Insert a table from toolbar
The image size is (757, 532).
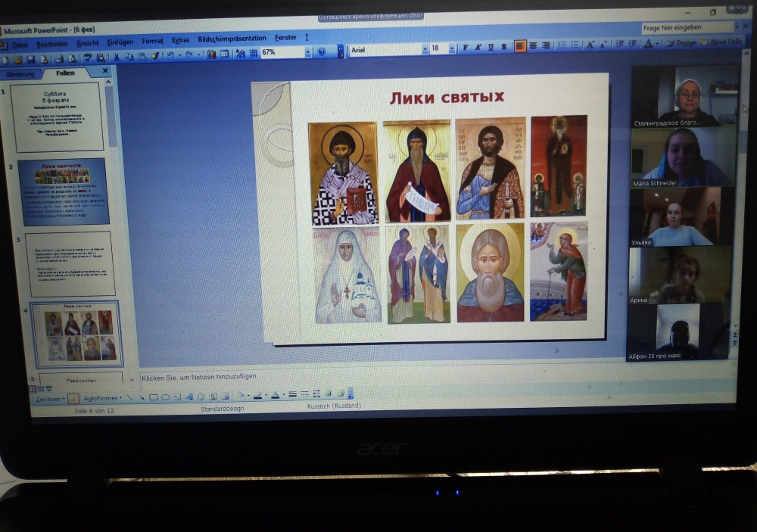(225, 54)
